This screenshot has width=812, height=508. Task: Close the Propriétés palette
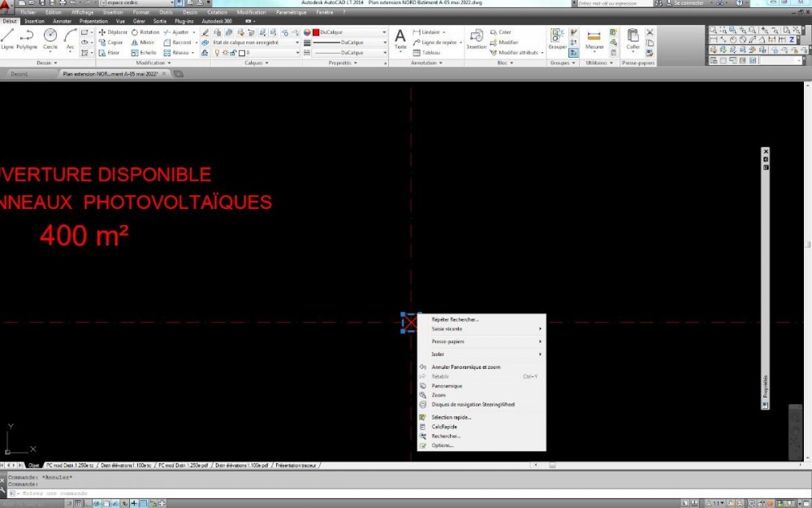click(x=766, y=151)
